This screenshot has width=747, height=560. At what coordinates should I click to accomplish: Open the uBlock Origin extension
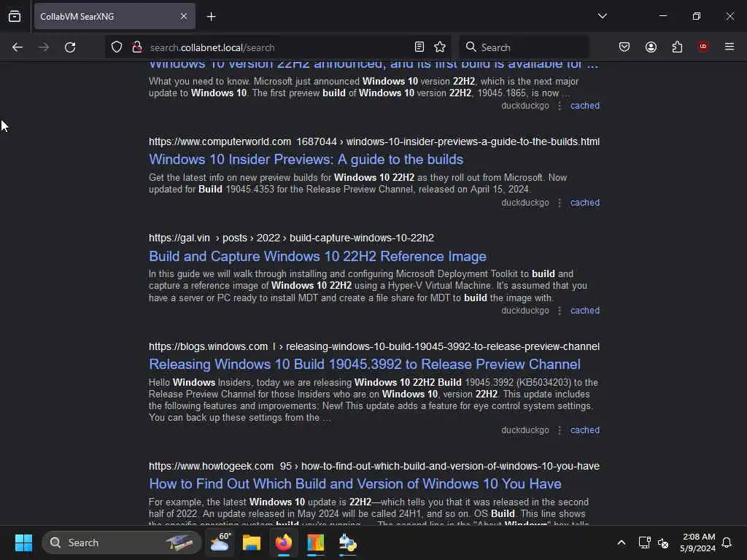(703, 46)
